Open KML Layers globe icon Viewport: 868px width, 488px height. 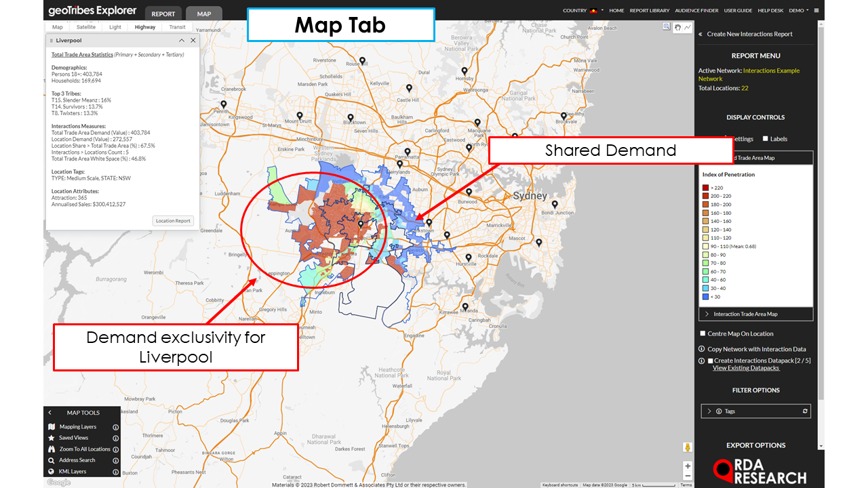click(52, 471)
